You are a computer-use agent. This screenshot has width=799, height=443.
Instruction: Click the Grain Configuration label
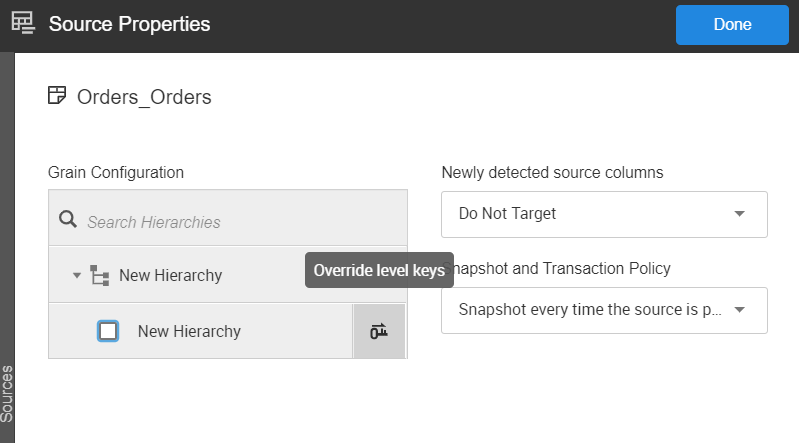click(116, 172)
